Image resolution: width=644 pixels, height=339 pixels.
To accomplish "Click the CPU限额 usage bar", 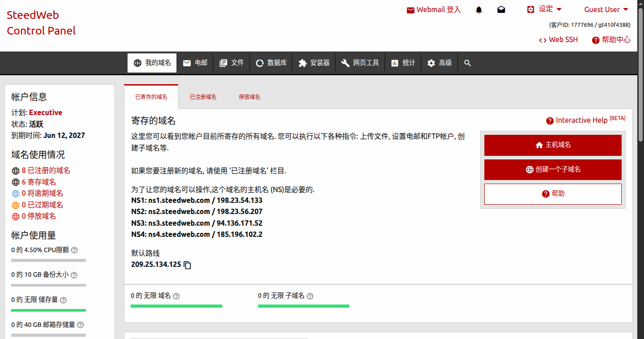I will [48, 260].
